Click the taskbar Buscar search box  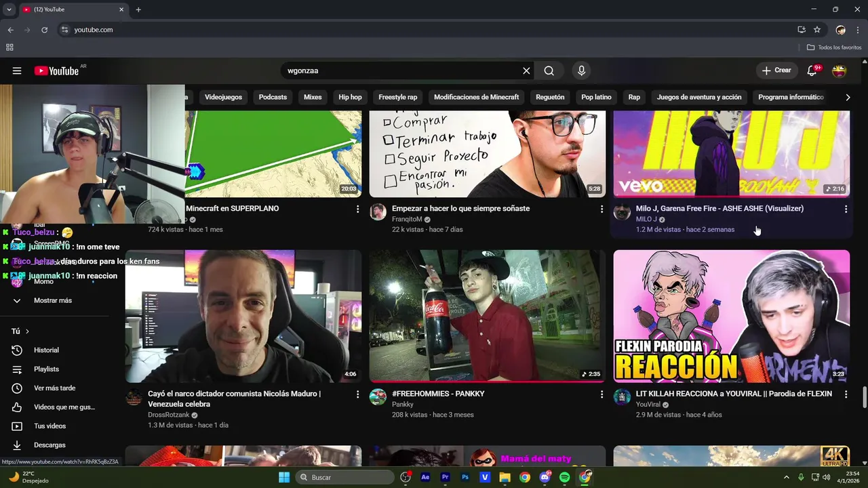tap(344, 477)
